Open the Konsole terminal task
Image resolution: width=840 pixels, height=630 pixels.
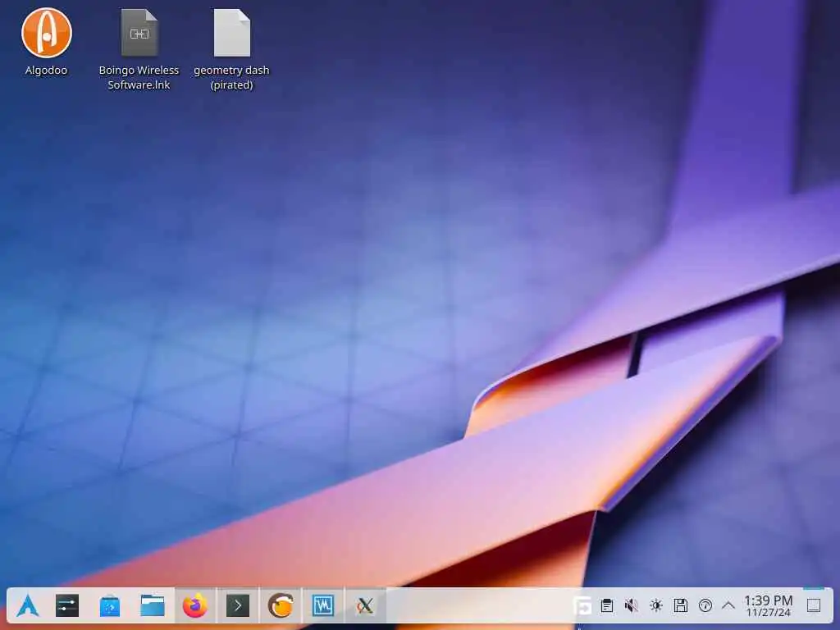pyautogui.click(x=238, y=606)
